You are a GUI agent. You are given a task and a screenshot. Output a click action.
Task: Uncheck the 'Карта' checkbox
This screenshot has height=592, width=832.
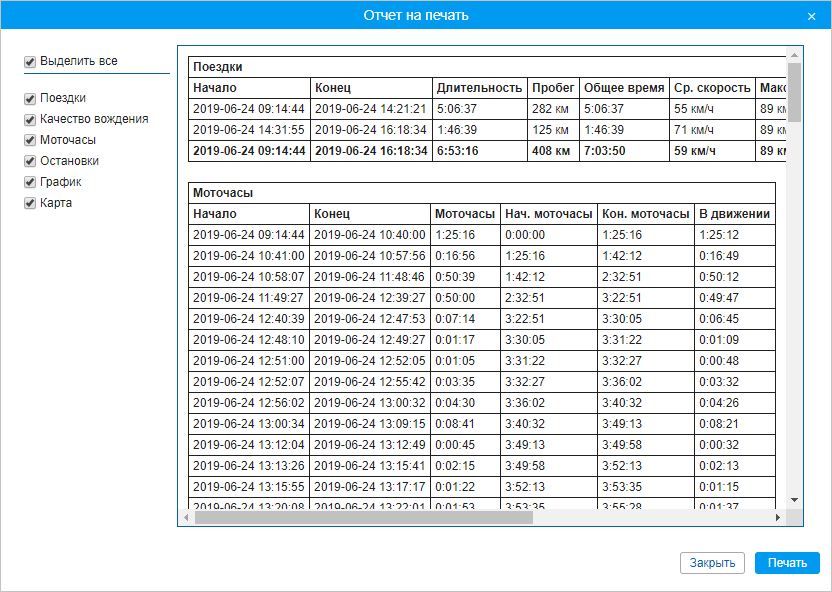(x=30, y=204)
